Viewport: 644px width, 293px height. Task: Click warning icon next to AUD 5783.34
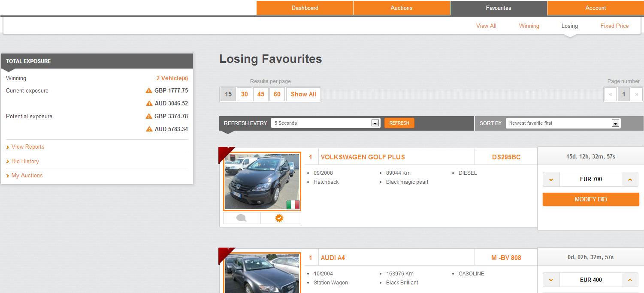click(x=149, y=129)
